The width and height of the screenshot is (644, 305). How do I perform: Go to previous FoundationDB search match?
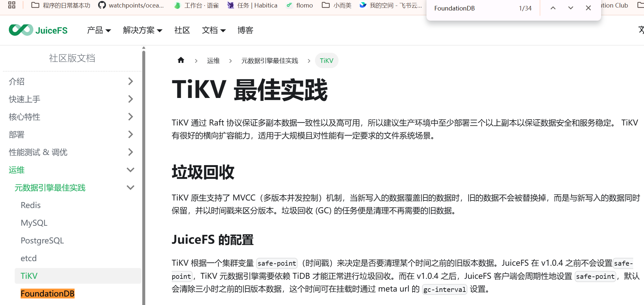tap(553, 8)
